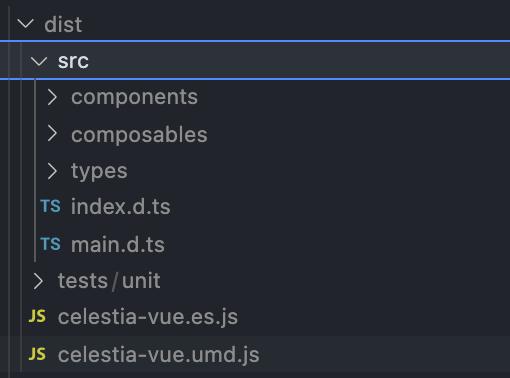Select the tests/unit folder label
This screenshot has width=510, height=378.
pos(109,281)
